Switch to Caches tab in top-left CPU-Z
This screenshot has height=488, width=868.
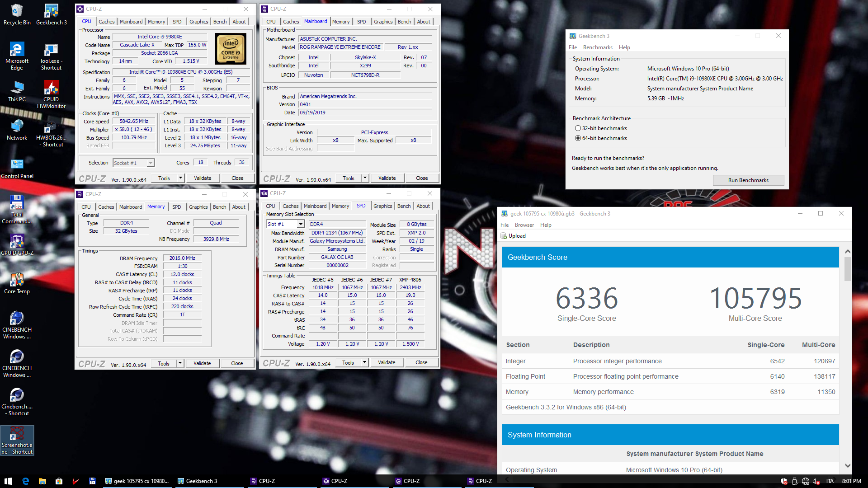[x=107, y=22]
